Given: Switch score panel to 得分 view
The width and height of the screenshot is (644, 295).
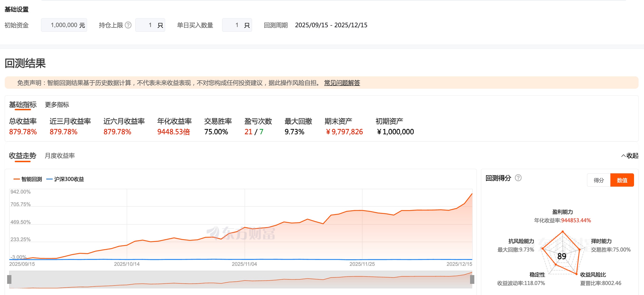Looking at the screenshot, I should [598, 180].
